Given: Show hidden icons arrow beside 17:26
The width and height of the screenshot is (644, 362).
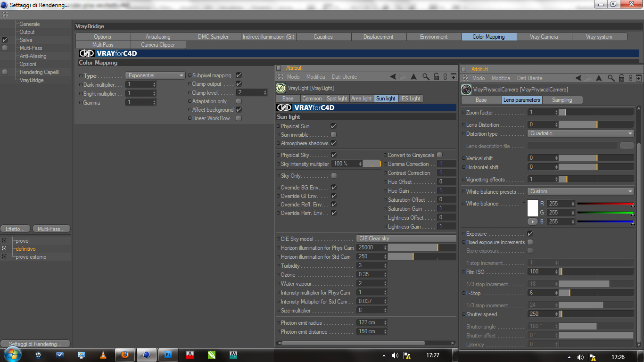Looking at the screenshot, I should (x=570, y=357).
